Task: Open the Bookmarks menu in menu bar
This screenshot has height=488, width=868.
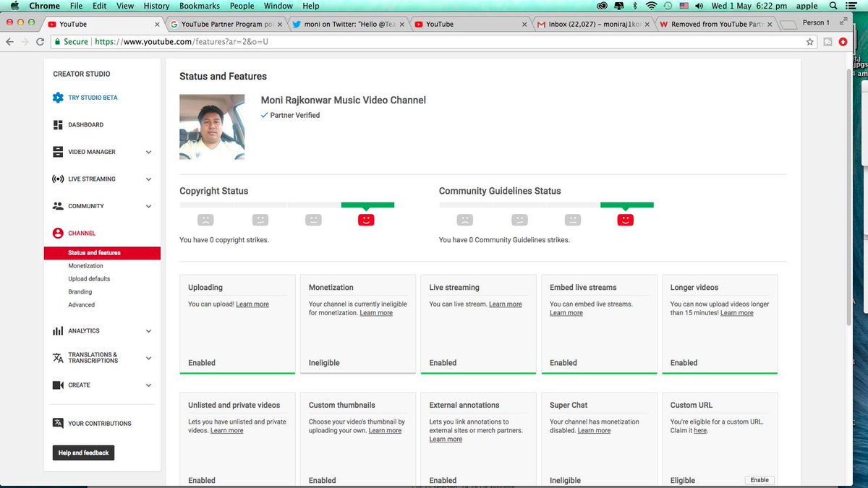Action: [x=199, y=6]
